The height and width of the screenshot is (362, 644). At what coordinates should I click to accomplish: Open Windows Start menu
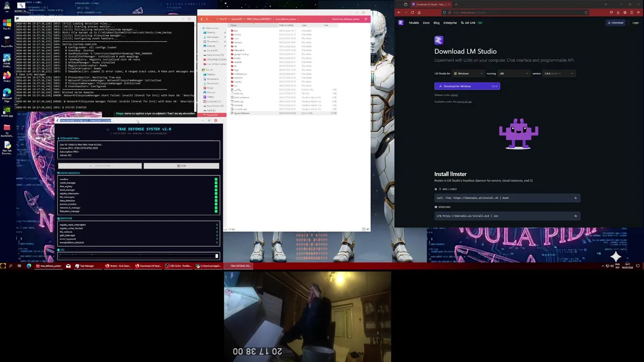(3, 265)
